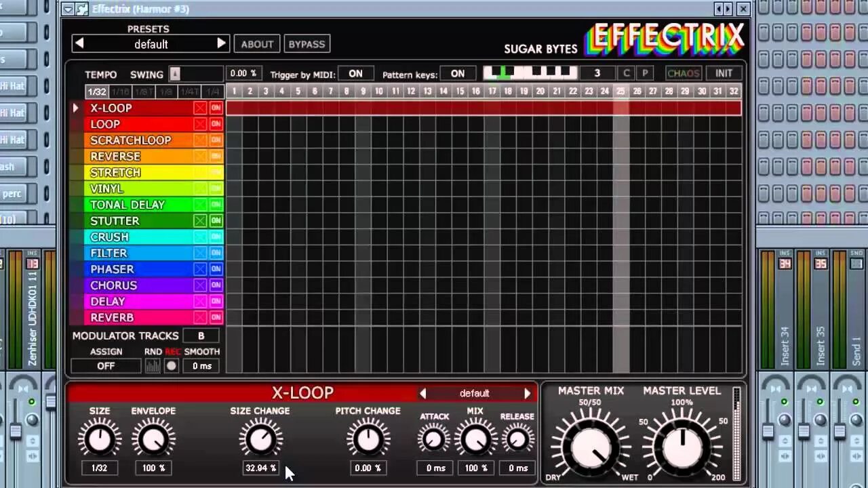Screen dimensions: 868x488
Task: Toggle the CHORUS effect ON button
Action: point(216,285)
